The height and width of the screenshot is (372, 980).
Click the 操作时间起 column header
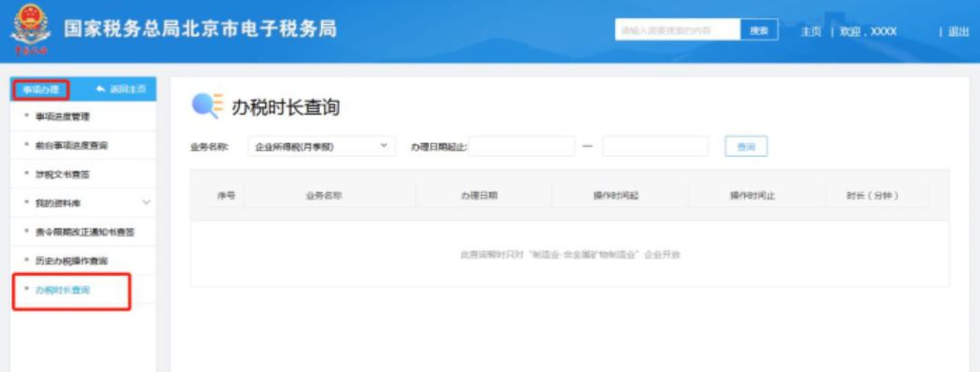point(616,196)
